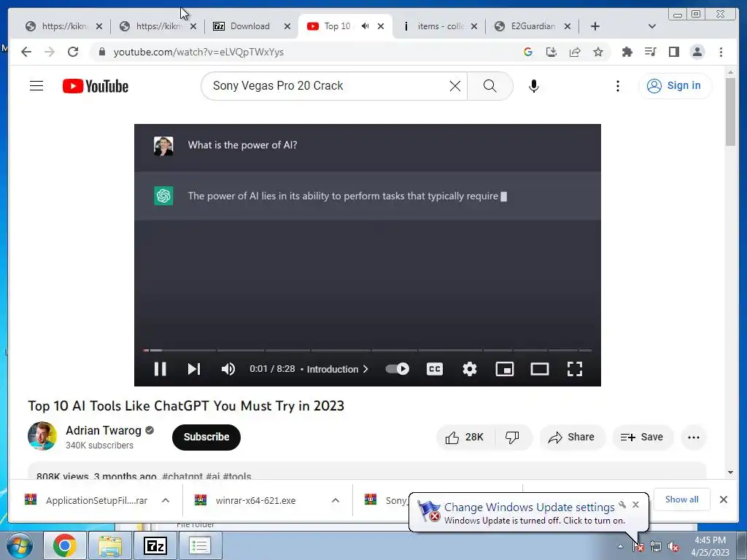Click the magnifier search button

point(489,86)
